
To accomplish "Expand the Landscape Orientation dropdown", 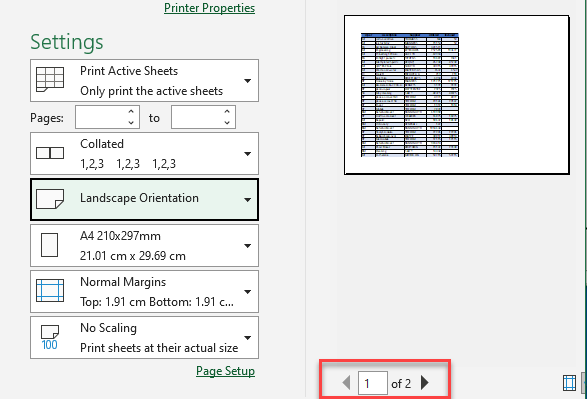I will [247, 200].
